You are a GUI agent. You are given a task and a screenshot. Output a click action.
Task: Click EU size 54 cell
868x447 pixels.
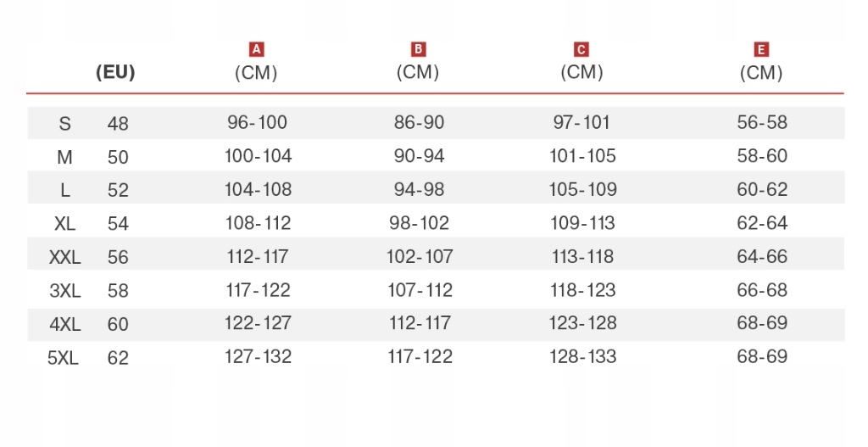[118, 224]
